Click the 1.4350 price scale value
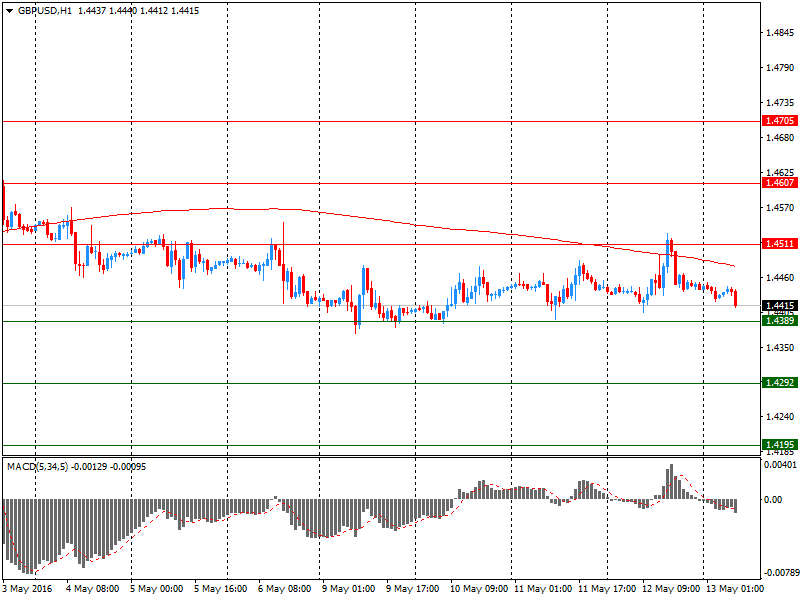Image resolution: width=800 pixels, height=600 pixels. [780, 347]
